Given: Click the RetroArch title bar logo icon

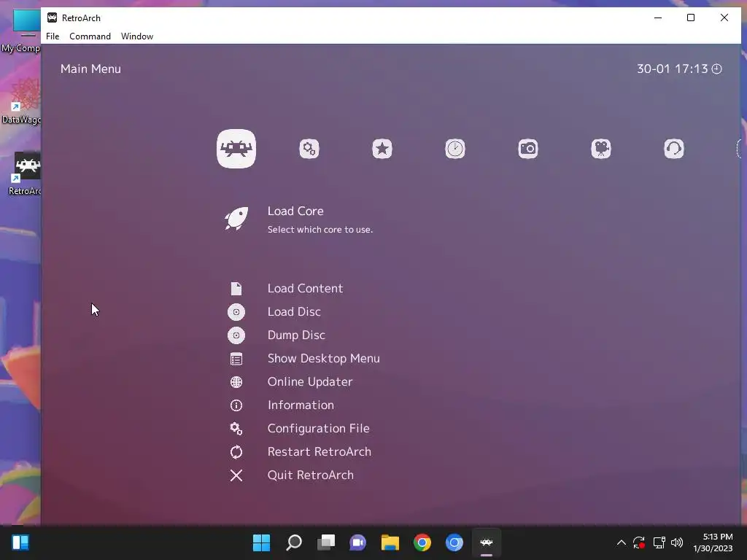Looking at the screenshot, I should (52, 17).
